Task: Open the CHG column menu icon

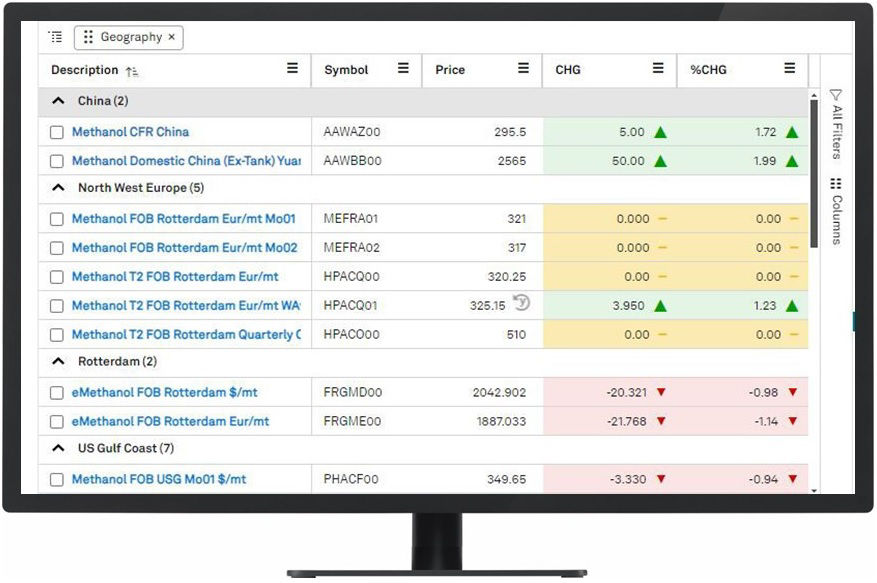Action: (658, 69)
